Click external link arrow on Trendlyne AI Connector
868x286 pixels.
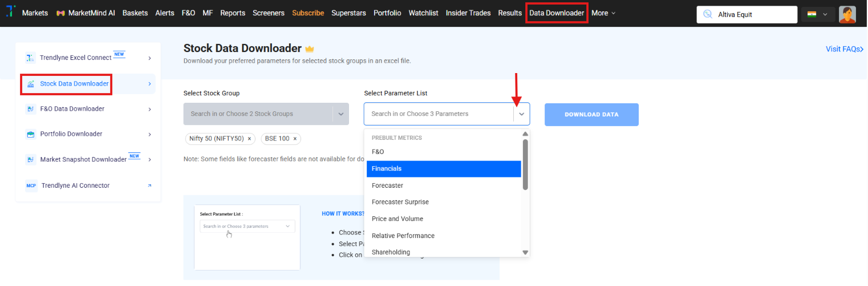coord(150,186)
